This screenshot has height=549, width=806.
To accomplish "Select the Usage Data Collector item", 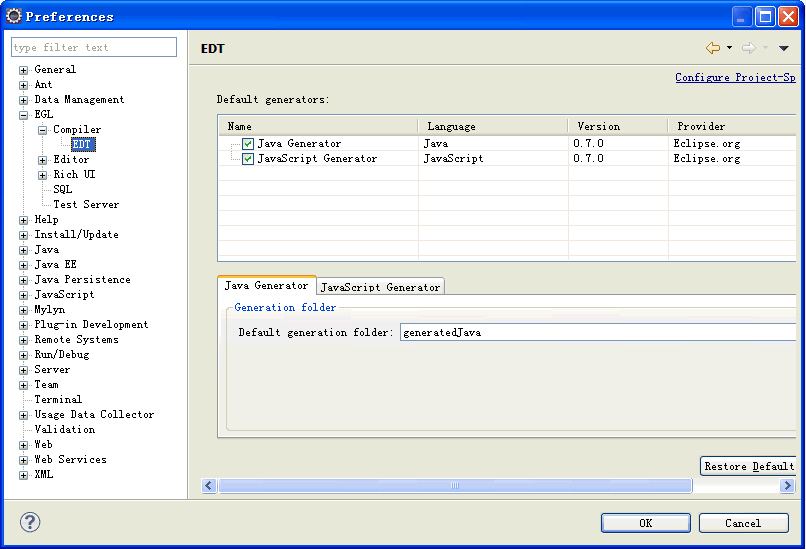I will click(x=94, y=414).
